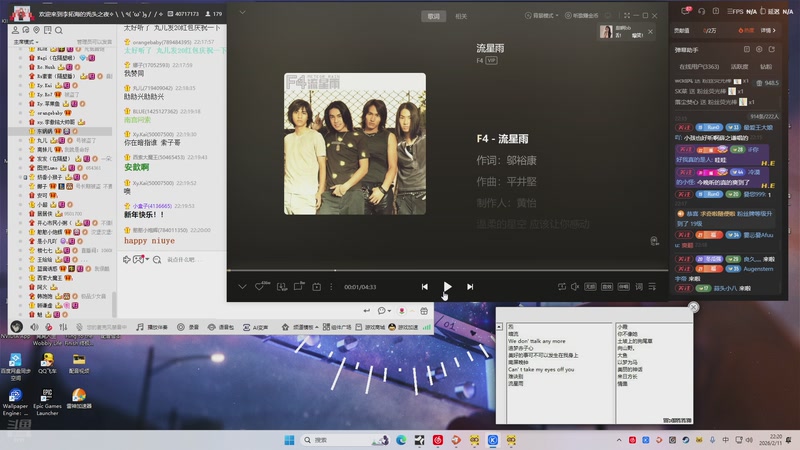Skip to the next track
The image size is (800, 450).
[470, 287]
